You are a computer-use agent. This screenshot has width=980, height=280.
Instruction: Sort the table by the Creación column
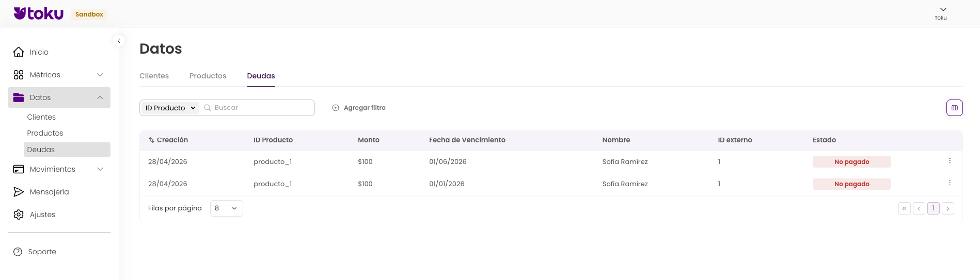pos(168,140)
